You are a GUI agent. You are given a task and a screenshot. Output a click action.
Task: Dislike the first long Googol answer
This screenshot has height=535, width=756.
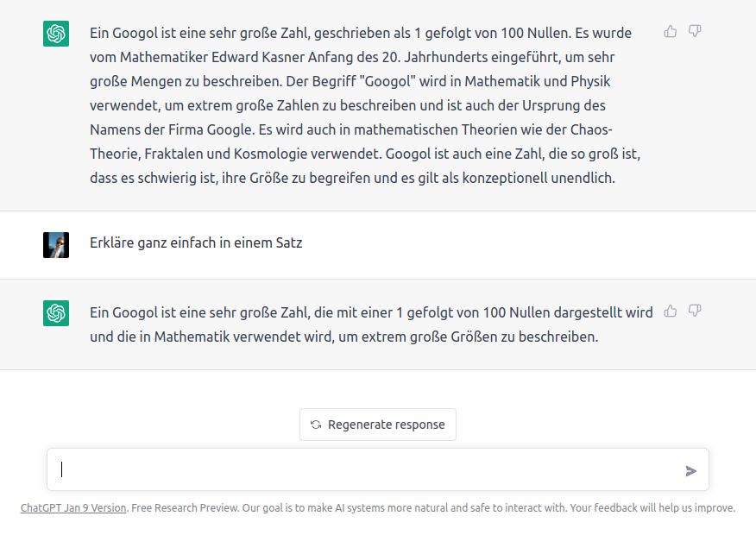[695, 32]
